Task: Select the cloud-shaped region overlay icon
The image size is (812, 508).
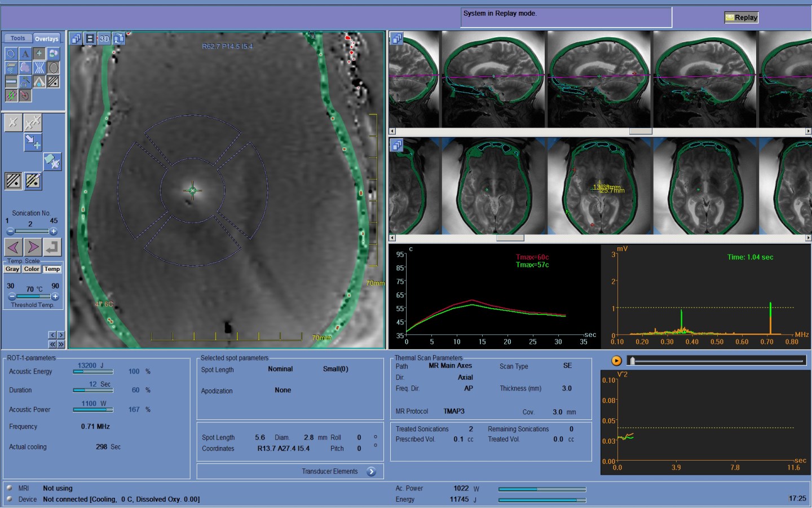Action: coord(25,68)
